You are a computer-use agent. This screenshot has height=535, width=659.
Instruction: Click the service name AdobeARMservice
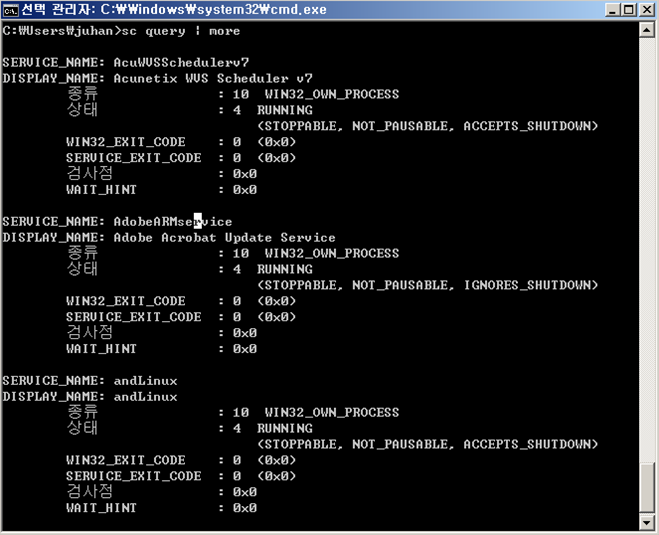tap(173, 221)
